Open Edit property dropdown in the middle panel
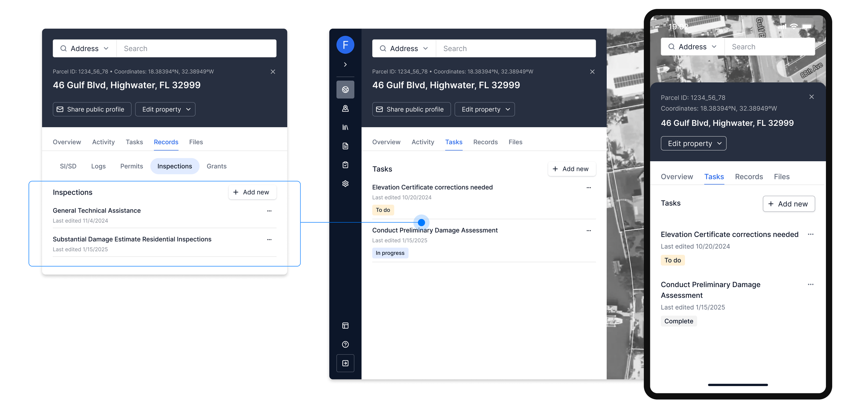 click(484, 109)
